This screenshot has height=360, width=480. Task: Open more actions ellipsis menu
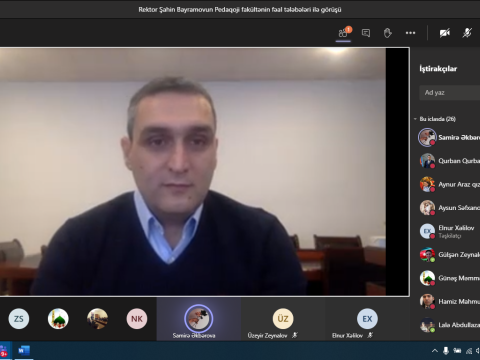410,33
